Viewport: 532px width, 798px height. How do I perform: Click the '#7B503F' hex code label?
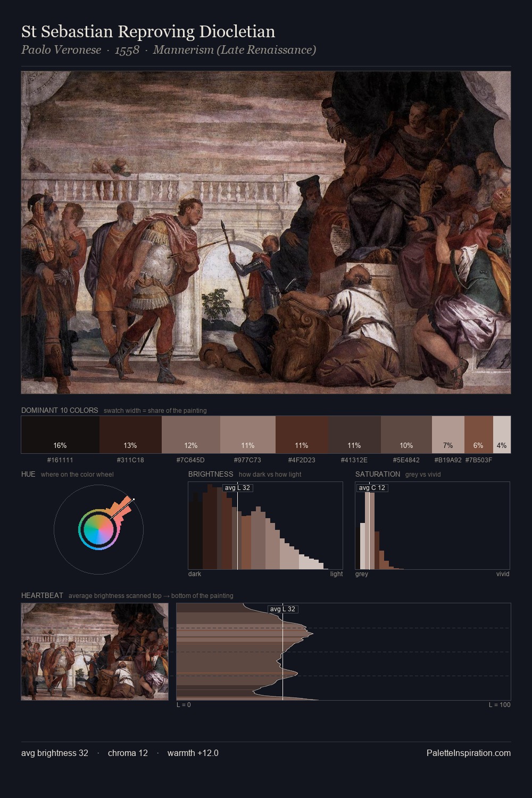[479, 460]
